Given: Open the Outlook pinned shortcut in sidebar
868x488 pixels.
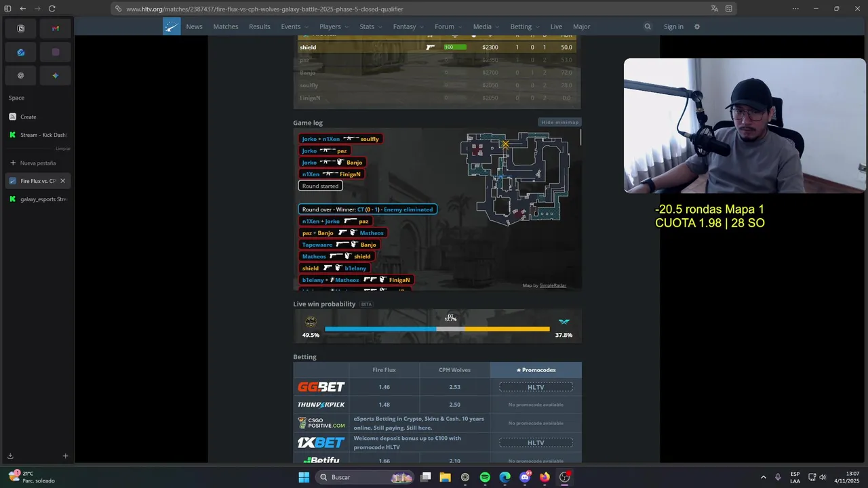Looking at the screenshot, I should pos(20,52).
